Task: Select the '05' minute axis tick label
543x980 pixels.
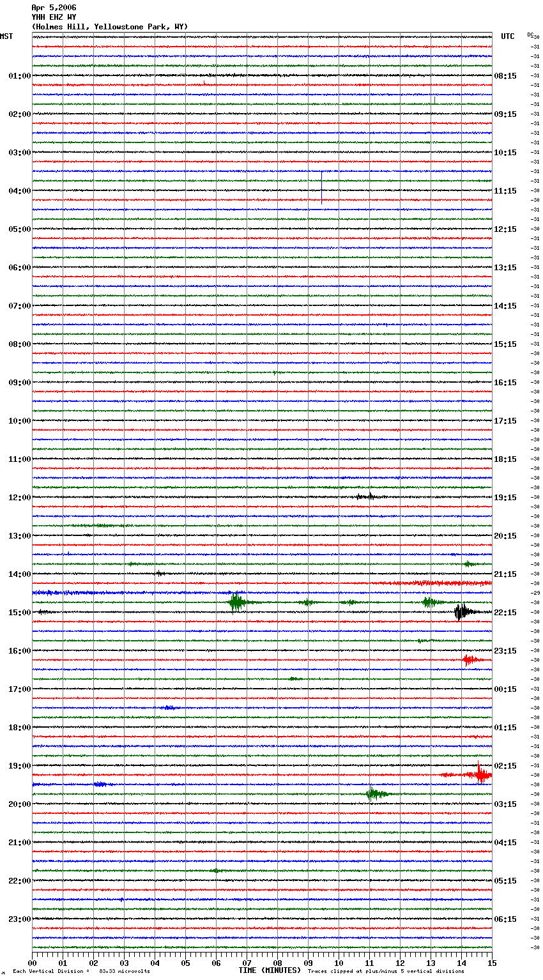Action: (185, 963)
